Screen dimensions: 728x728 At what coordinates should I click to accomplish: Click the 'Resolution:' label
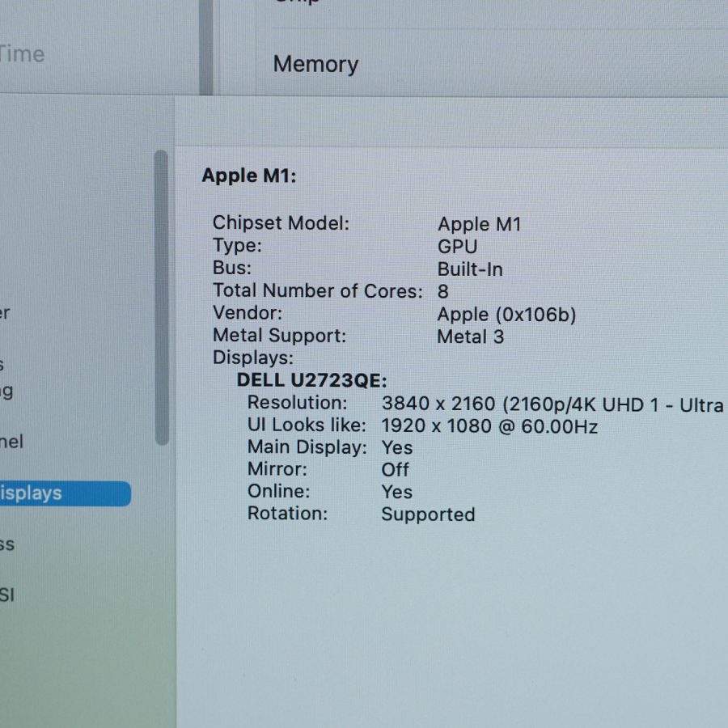[x=297, y=403]
